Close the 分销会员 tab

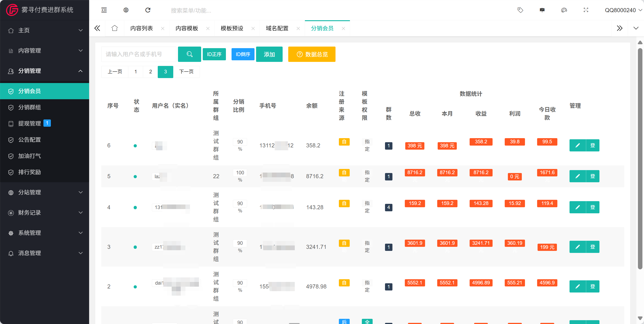[x=343, y=29]
